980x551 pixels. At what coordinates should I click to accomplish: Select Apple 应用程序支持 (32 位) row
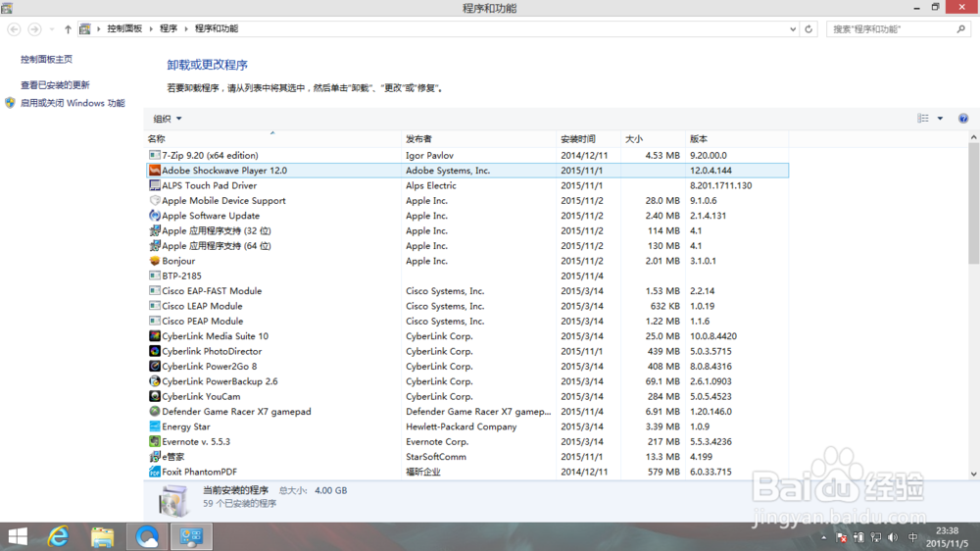467,230
